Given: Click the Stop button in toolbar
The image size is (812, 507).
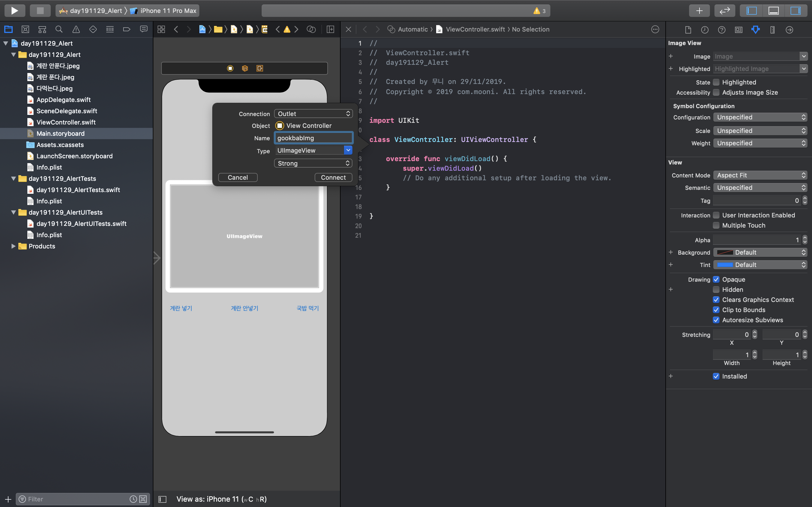Looking at the screenshot, I should (x=40, y=11).
